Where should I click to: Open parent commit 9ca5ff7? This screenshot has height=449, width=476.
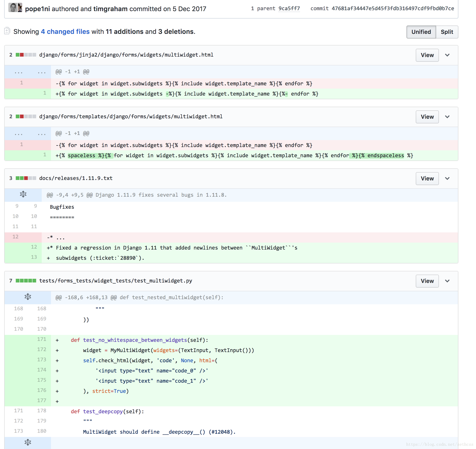[x=289, y=9]
